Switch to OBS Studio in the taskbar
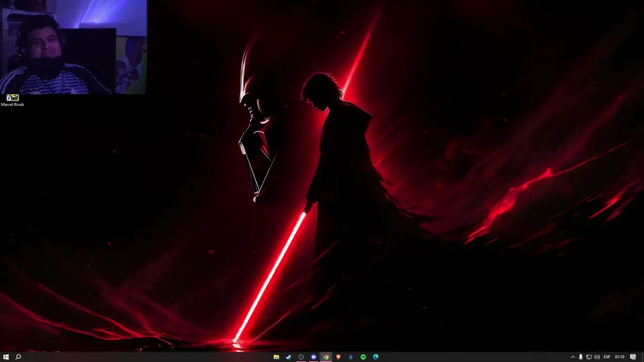Viewport: 644px width, 362px height. point(301,357)
